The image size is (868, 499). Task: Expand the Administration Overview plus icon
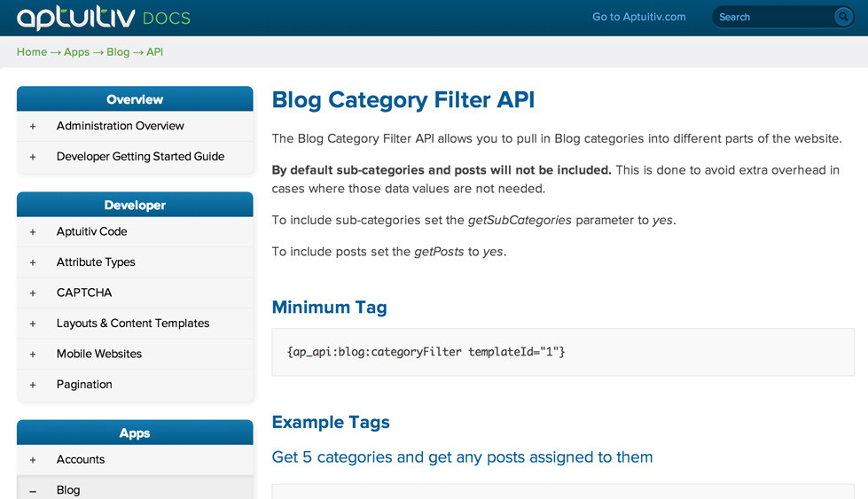coord(33,127)
